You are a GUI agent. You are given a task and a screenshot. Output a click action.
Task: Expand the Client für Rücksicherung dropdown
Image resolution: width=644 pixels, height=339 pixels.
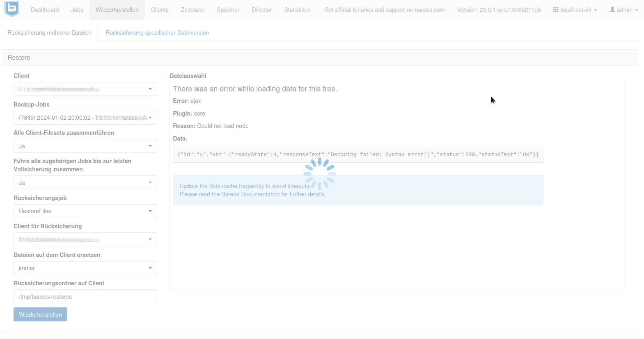click(x=85, y=239)
